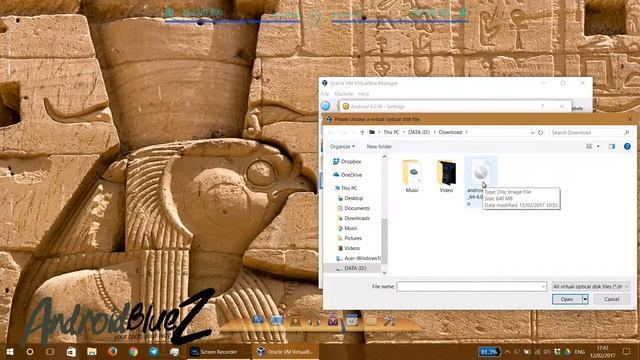Screen dimensions: 640x360
Task: Click the Open button
Action: [x=567, y=299]
